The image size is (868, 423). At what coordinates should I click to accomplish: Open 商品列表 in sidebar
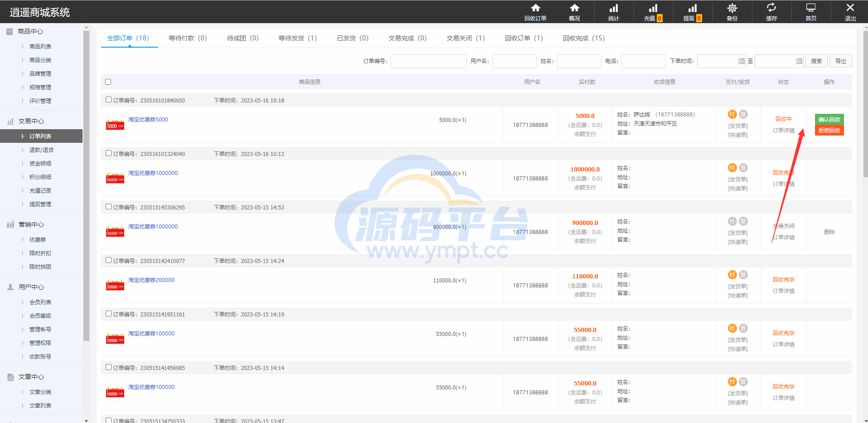[x=40, y=47]
